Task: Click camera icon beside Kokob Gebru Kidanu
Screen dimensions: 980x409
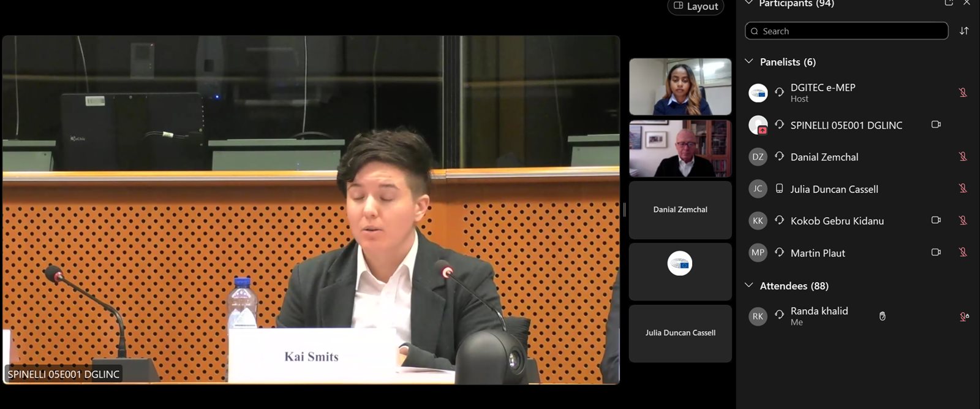Action: pyautogui.click(x=935, y=220)
